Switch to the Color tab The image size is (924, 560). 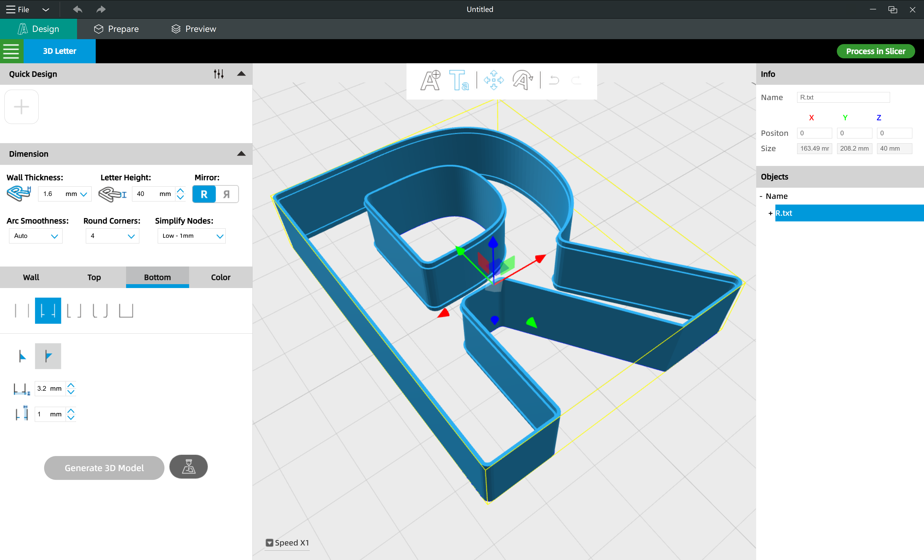tap(220, 277)
